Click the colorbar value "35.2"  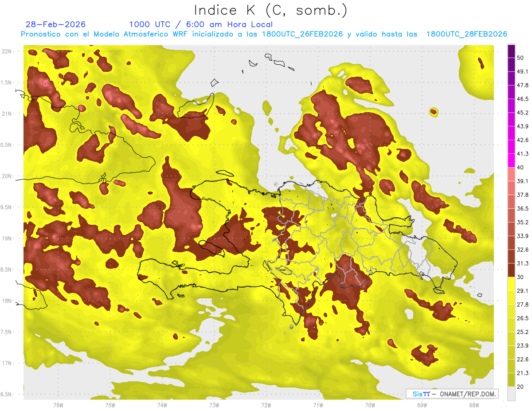[x=523, y=222]
